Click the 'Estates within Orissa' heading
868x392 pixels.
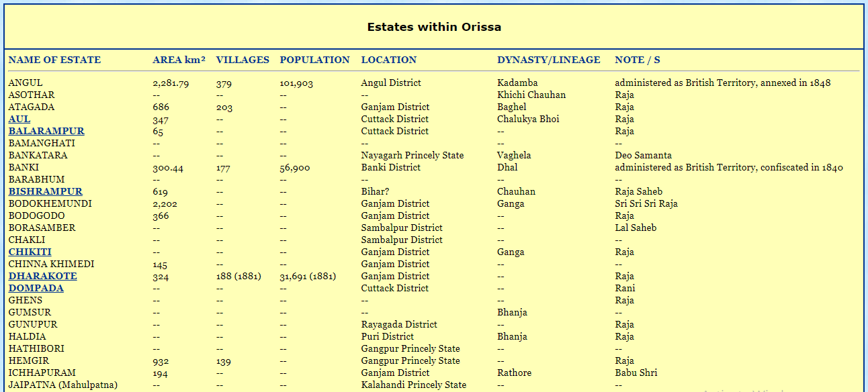[x=434, y=28]
